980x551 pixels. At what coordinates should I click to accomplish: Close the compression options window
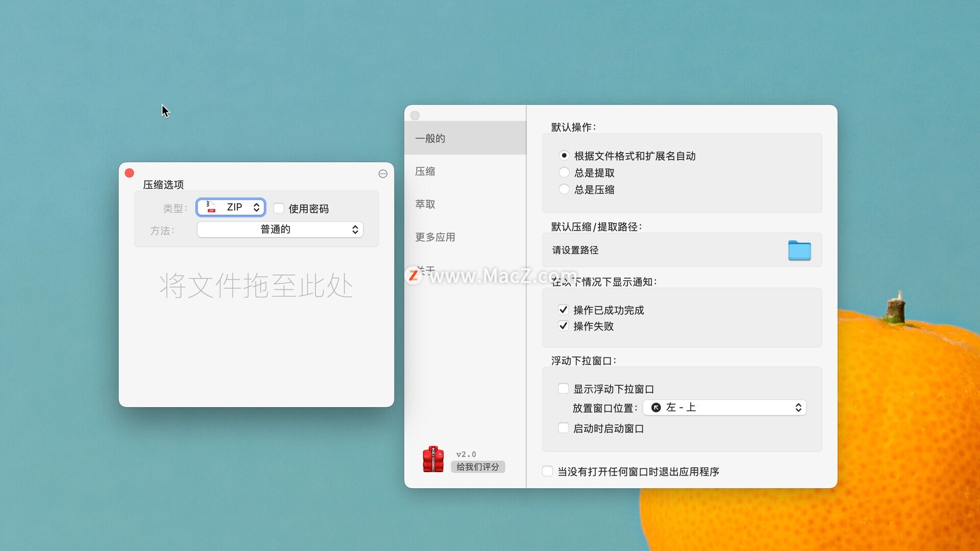point(130,173)
